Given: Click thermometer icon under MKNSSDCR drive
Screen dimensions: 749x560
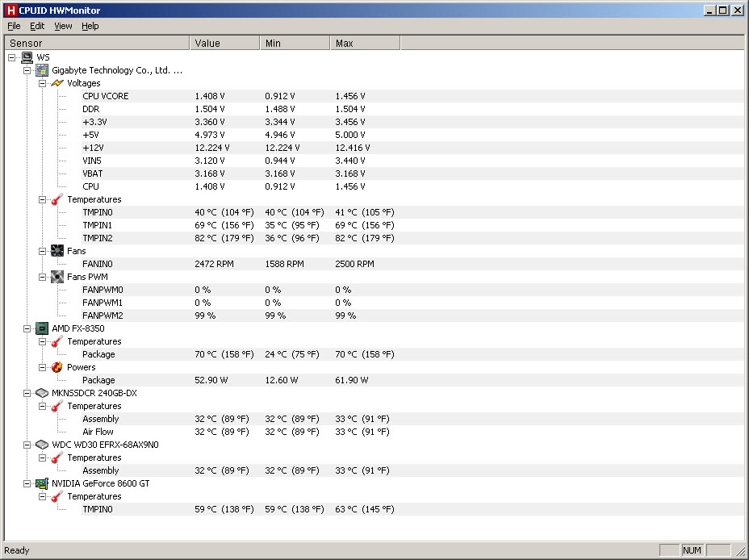Looking at the screenshot, I should (x=57, y=406).
